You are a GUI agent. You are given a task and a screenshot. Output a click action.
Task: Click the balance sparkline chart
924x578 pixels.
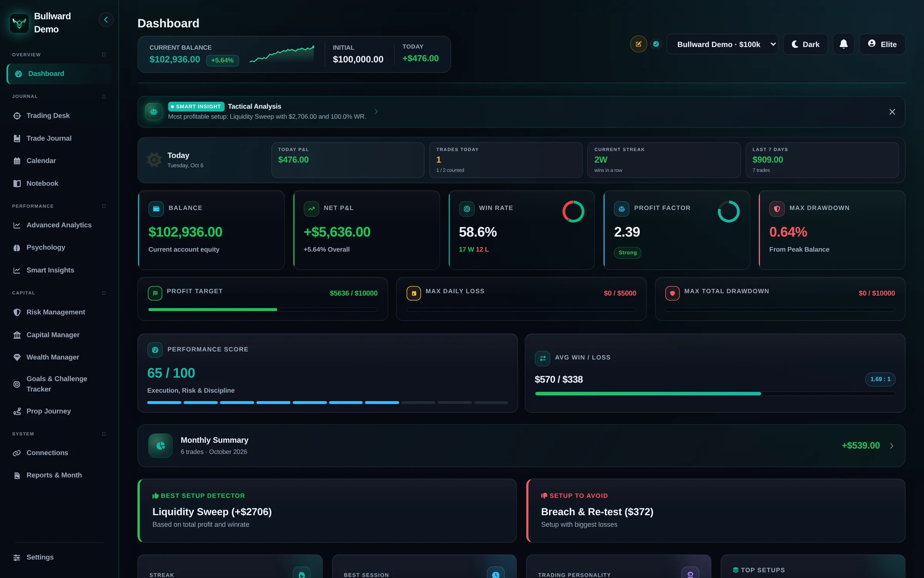pyautogui.click(x=282, y=54)
